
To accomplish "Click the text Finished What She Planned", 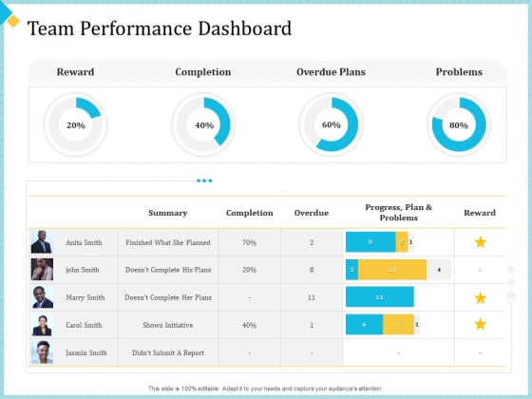I will point(168,242).
